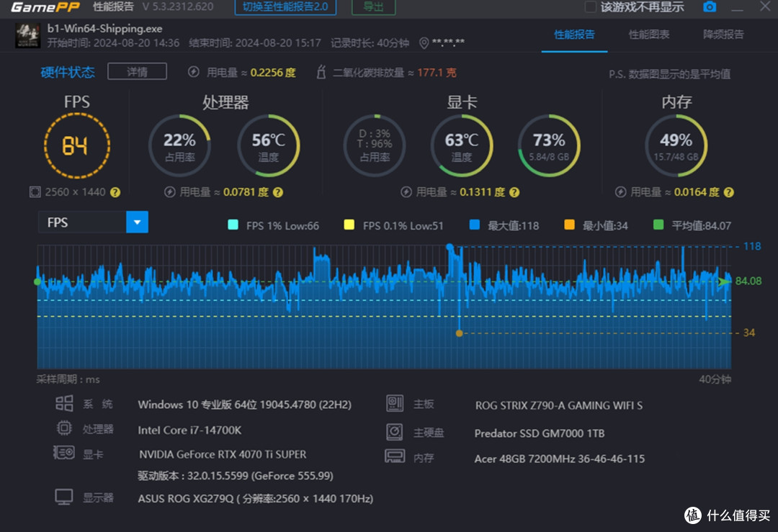Click the 22% CPU usage gauge
The image size is (778, 532).
coord(179,145)
